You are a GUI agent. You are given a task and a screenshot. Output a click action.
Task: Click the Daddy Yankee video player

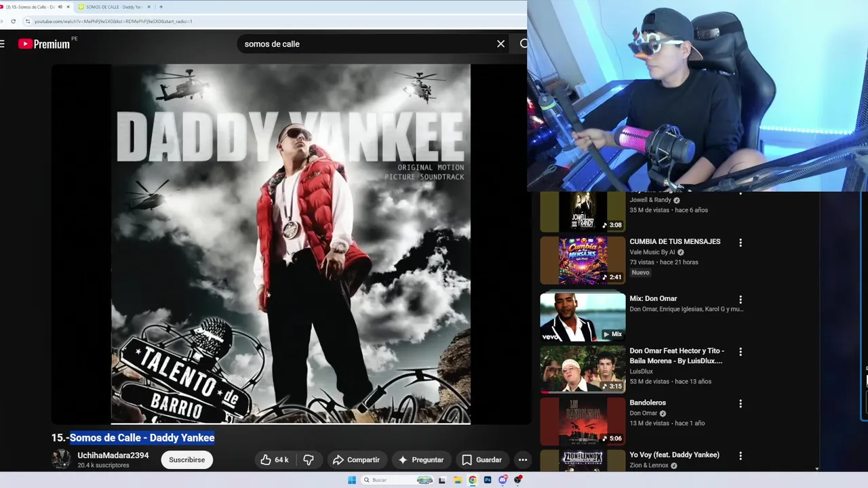[291, 244]
